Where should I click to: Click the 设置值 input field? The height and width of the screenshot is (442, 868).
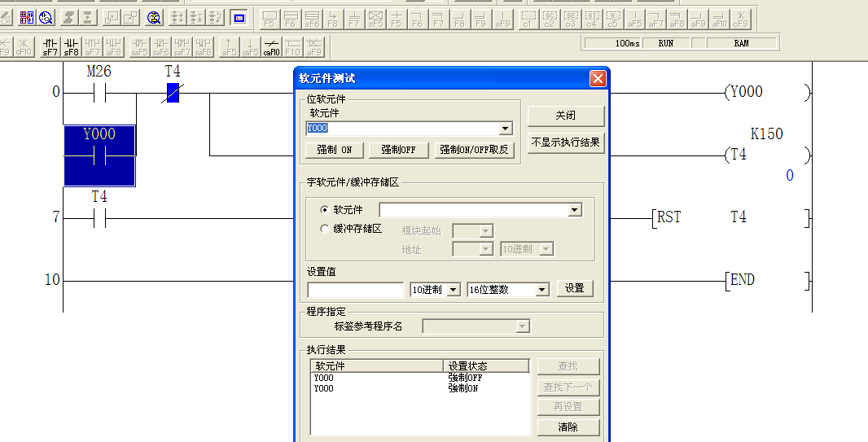[355, 290]
